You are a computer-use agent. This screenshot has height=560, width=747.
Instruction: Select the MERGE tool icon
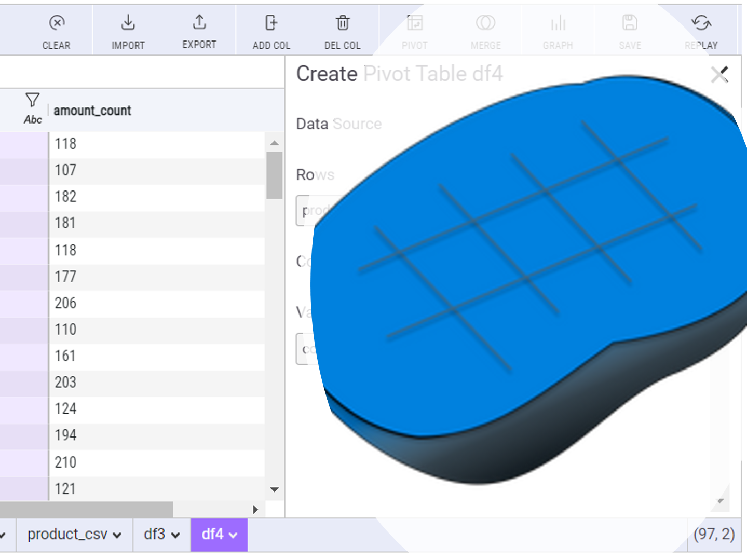click(485, 23)
